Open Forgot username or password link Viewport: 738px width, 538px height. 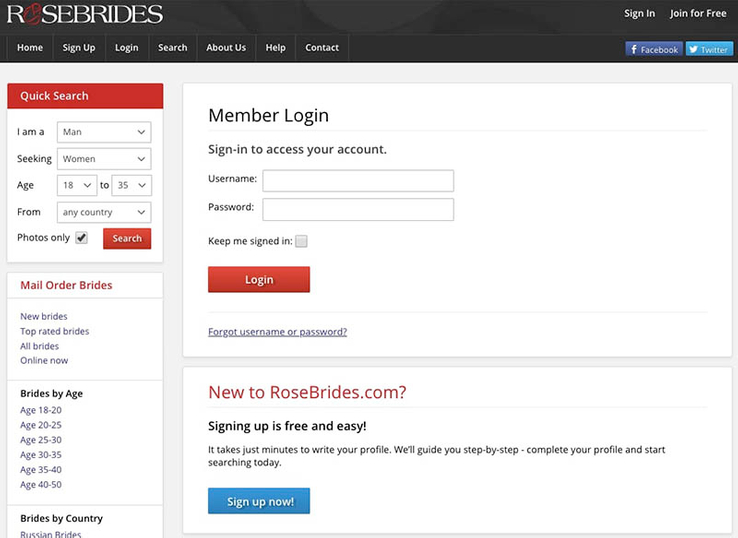point(278,332)
